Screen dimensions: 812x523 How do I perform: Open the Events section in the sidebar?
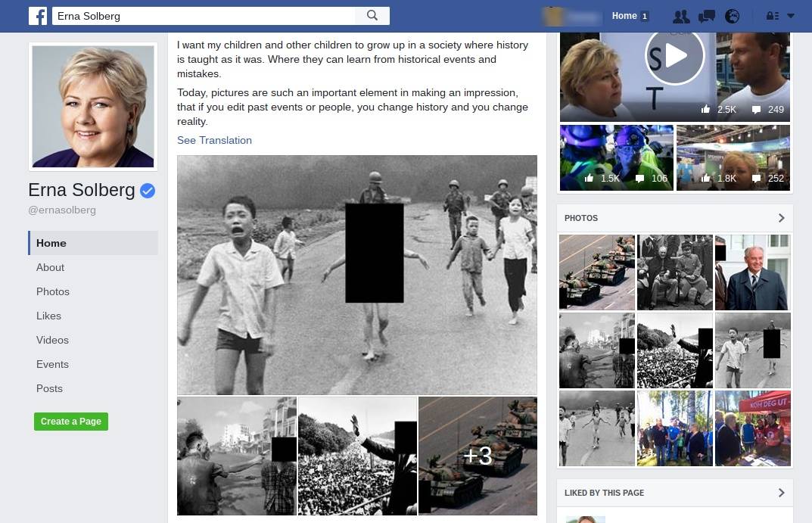click(x=52, y=364)
